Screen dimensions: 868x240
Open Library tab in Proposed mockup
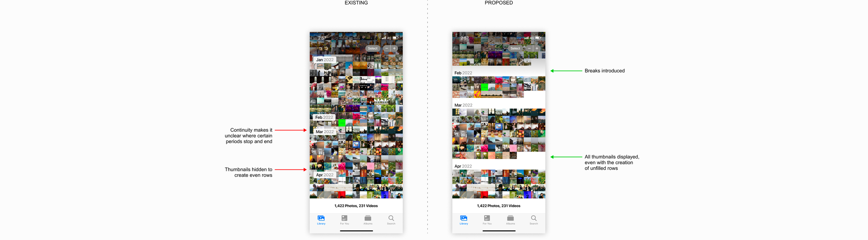pos(464,220)
